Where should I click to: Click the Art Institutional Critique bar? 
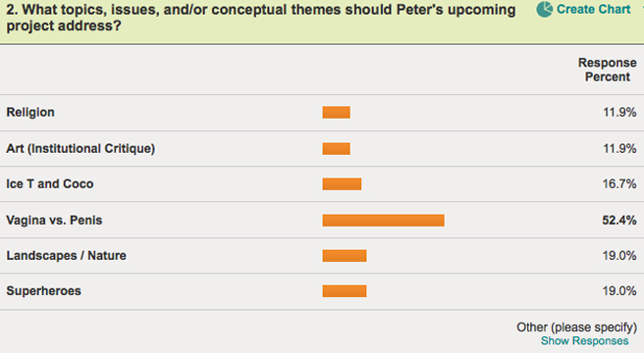click(337, 149)
